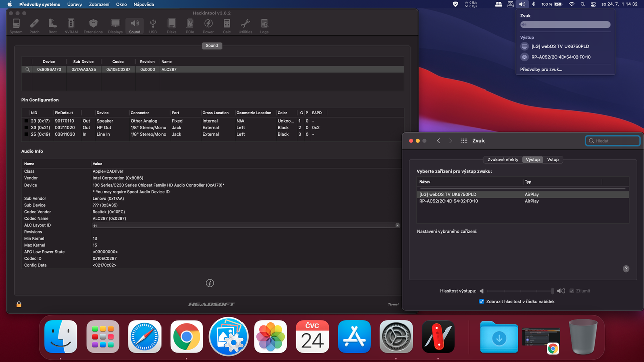
Task: Click the volume icon in the menu bar
Action: [522, 4]
